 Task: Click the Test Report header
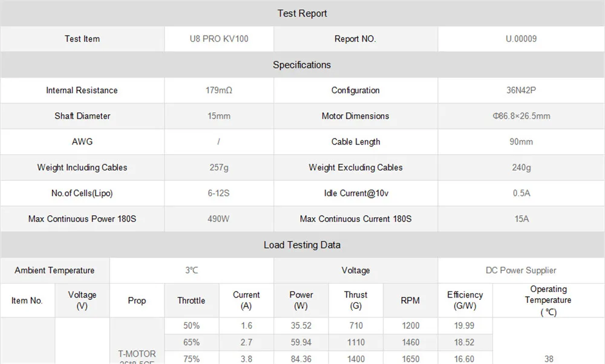tap(302, 13)
